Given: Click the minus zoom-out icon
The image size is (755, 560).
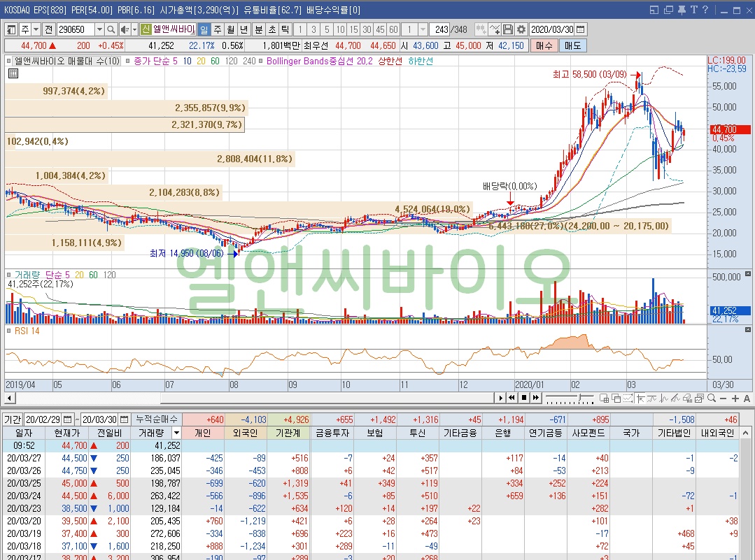Looking at the screenshot, I should coord(724,399).
